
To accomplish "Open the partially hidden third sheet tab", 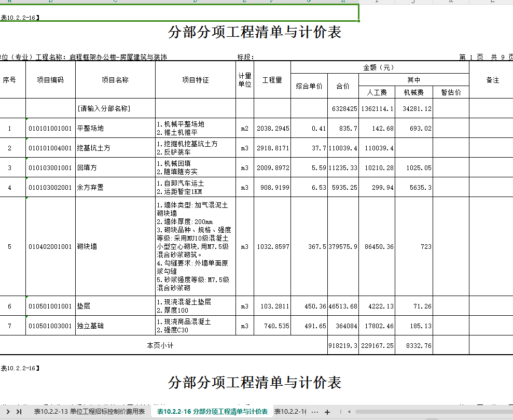I will click(x=290, y=412).
